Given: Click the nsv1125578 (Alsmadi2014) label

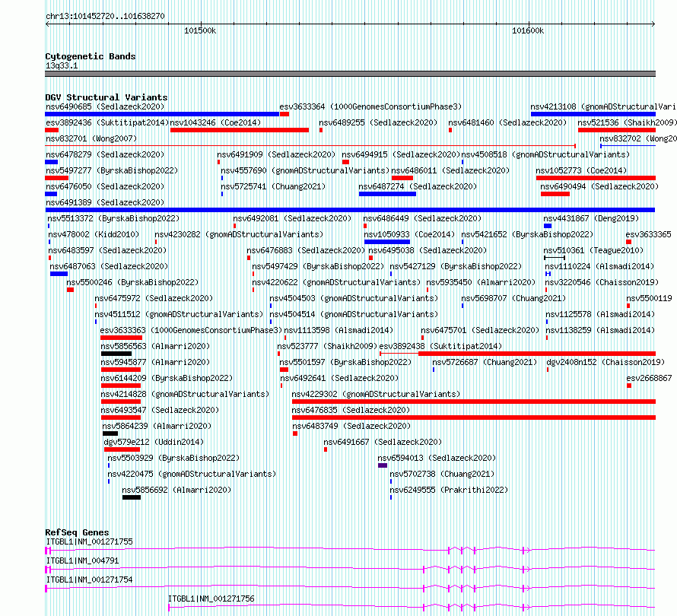Looking at the screenshot, I should pyautogui.click(x=600, y=314).
